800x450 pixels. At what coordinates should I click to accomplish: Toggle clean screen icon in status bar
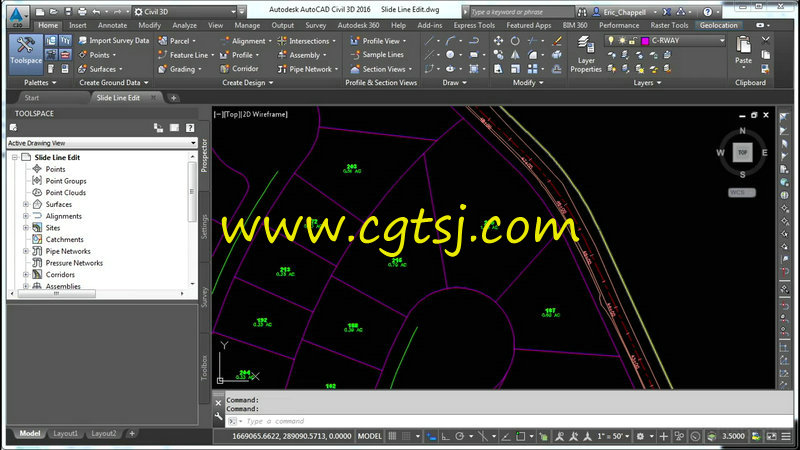(772, 436)
